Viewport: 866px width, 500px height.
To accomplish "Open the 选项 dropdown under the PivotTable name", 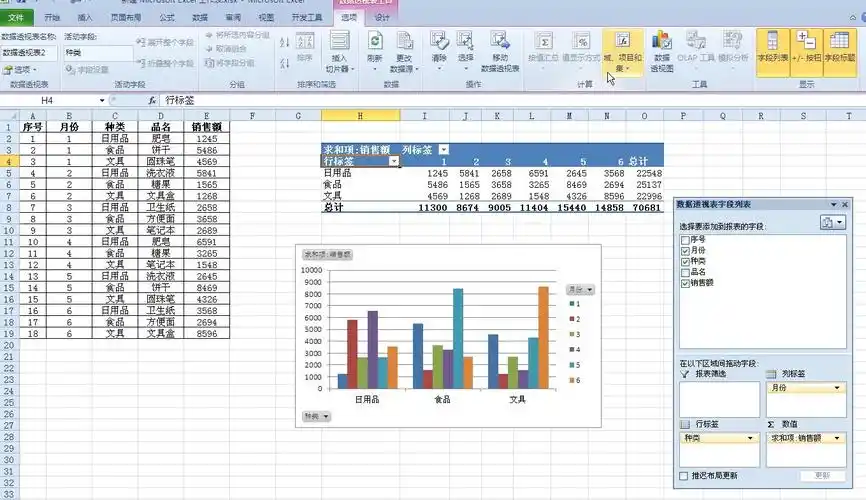I will (x=20, y=70).
